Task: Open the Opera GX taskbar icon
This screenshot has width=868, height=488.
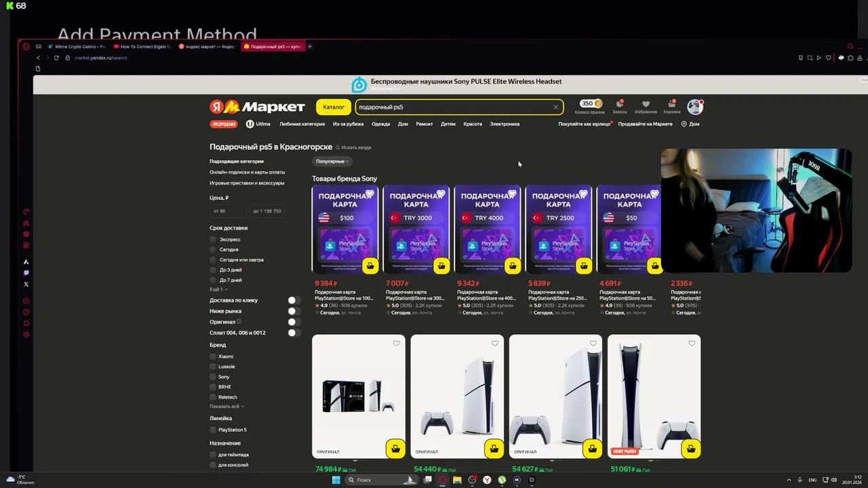Action: [x=442, y=480]
